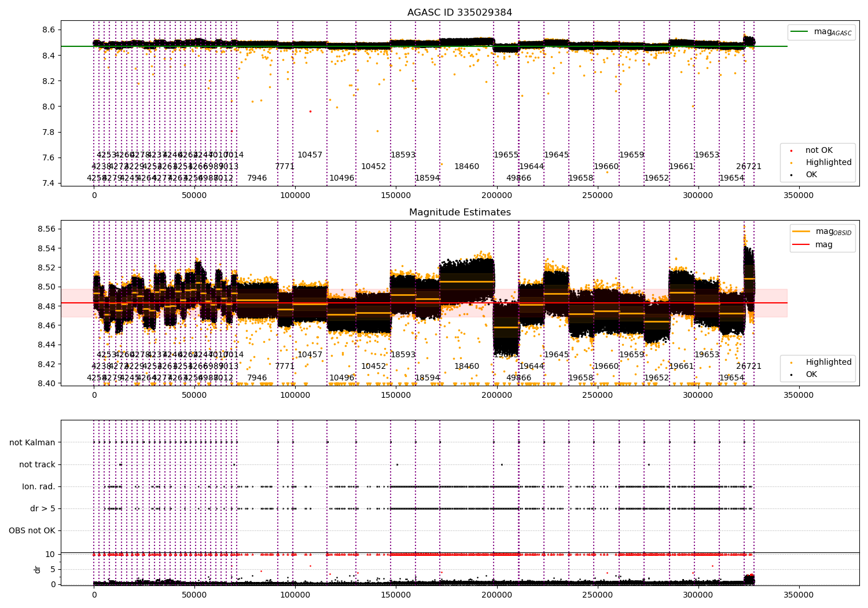Click obsid label 19654 in the top plot

click(x=731, y=178)
